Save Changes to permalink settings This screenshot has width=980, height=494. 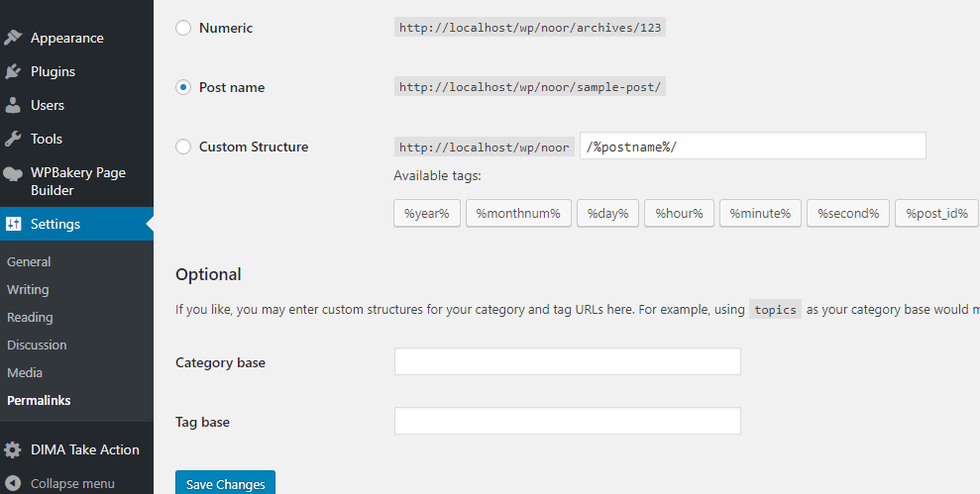[226, 483]
